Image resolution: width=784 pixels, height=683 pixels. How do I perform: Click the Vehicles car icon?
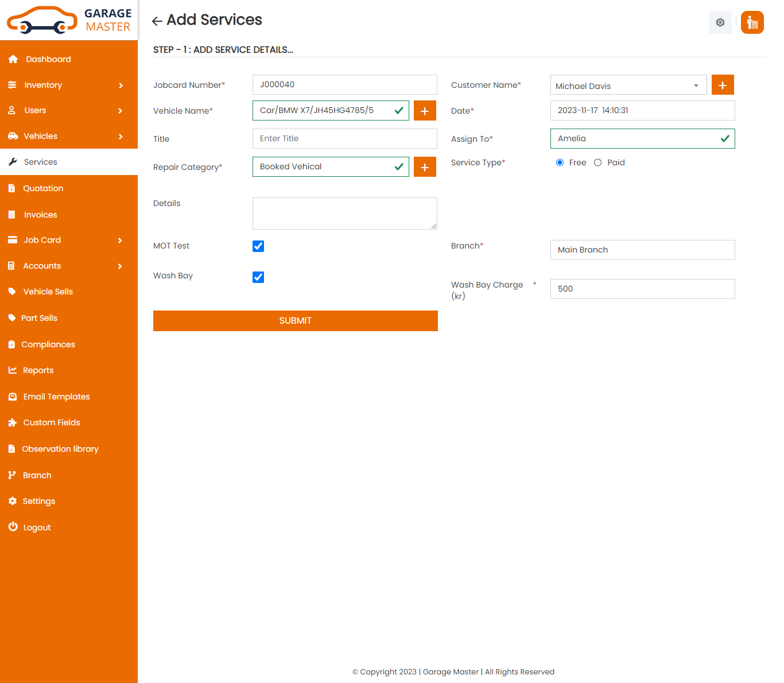pyautogui.click(x=13, y=136)
